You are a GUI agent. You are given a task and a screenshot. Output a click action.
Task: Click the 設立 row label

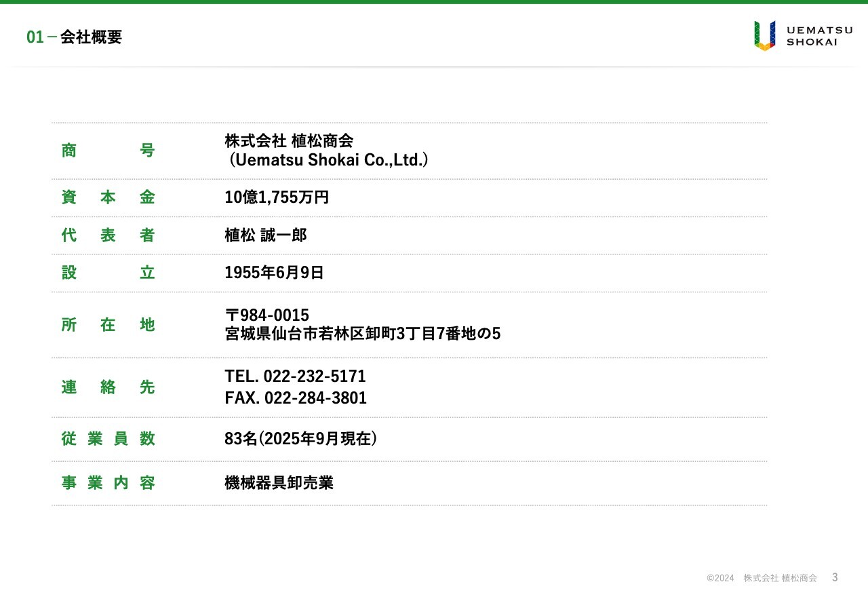108,273
